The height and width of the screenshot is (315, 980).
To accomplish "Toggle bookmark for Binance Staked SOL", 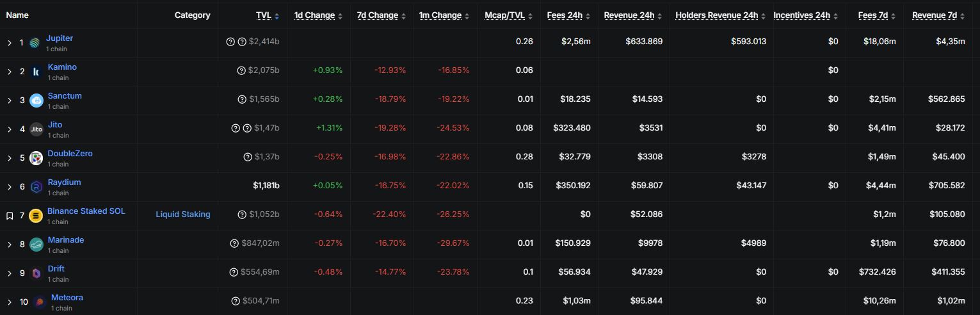I will point(10,216).
